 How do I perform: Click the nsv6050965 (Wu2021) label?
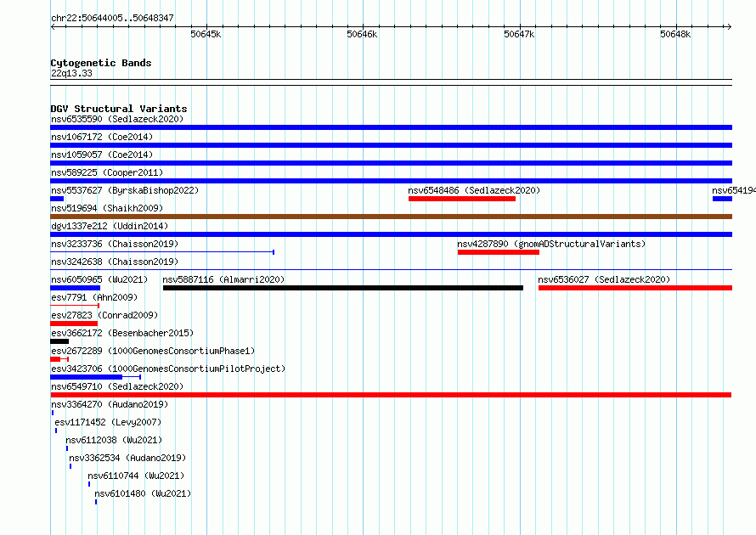coord(99,279)
